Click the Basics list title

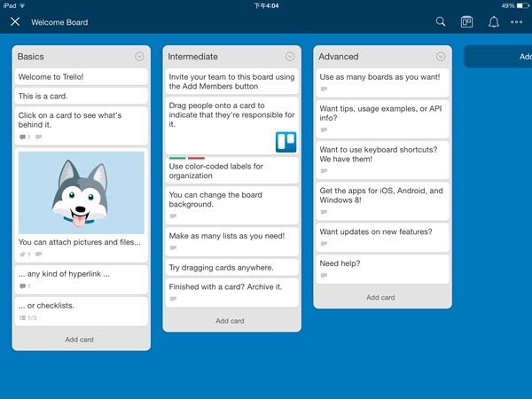(x=30, y=57)
